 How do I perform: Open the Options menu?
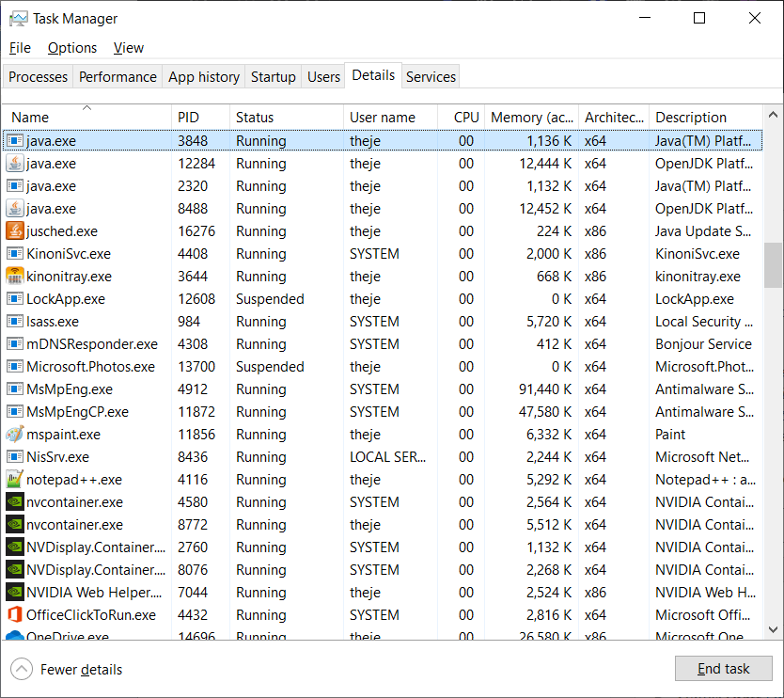point(72,48)
